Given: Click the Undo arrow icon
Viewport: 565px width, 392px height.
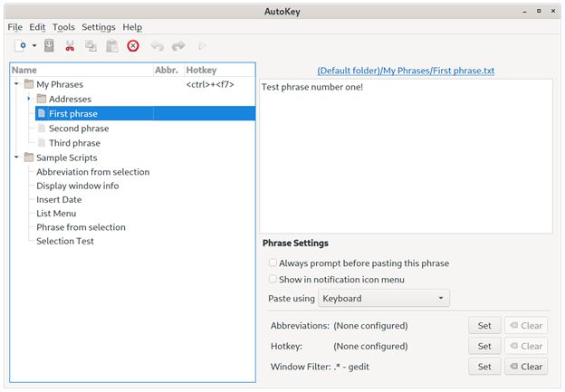Looking at the screenshot, I should point(158,45).
